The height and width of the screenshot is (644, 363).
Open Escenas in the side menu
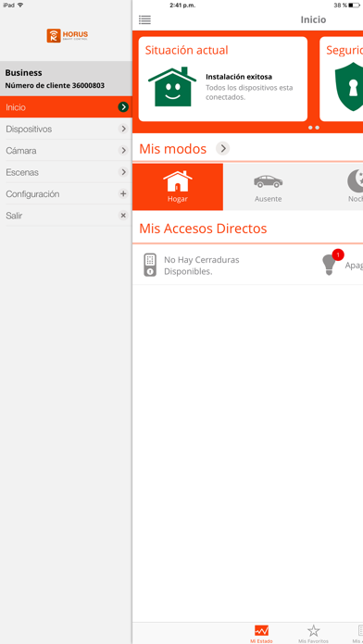66,172
